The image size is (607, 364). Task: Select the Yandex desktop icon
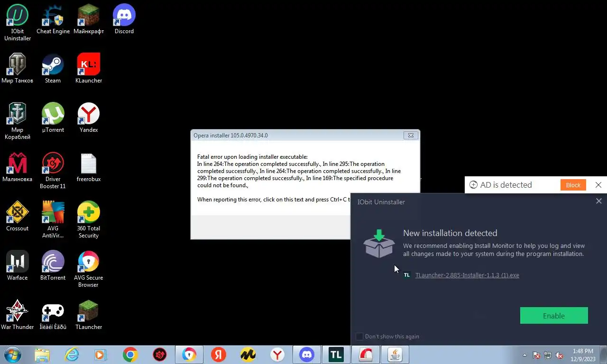click(x=89, y=118)
